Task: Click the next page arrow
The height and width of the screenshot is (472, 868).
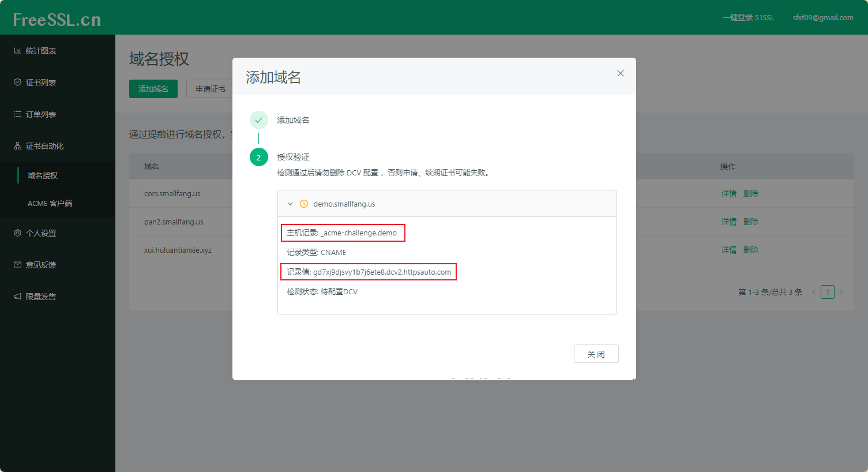Action: point(841,292)
